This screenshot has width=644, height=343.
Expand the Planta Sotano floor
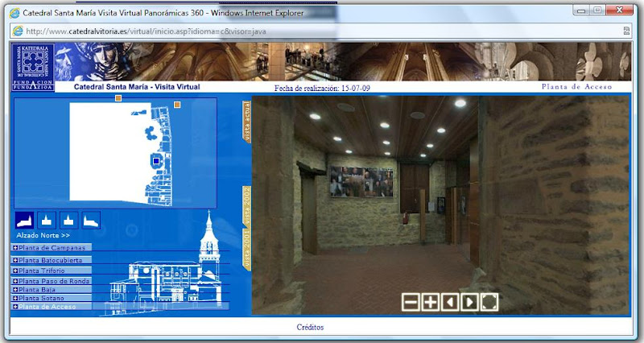52,298
